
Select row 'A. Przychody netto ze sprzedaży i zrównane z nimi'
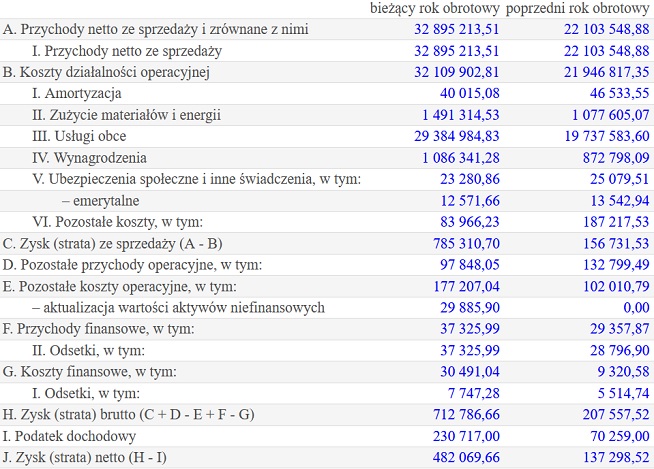pyautogui.click(x=327, y=29)
